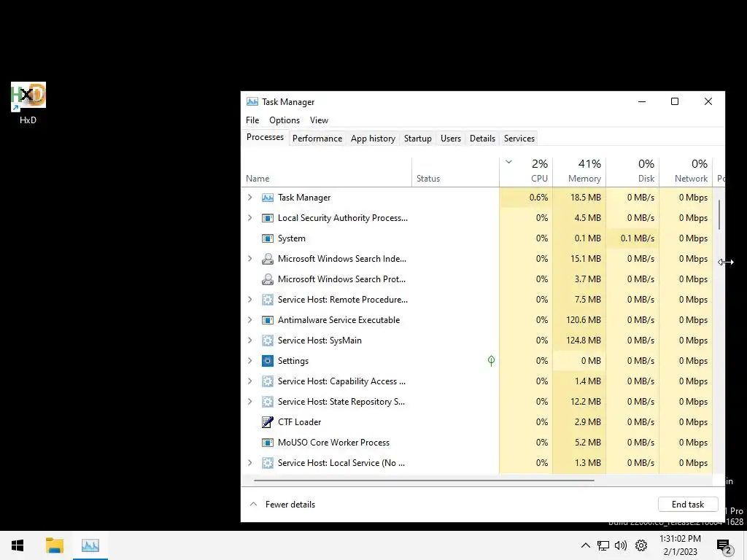Click the Settings process icon
Viewport: 747px width, 560px height.
coord(268,361)
